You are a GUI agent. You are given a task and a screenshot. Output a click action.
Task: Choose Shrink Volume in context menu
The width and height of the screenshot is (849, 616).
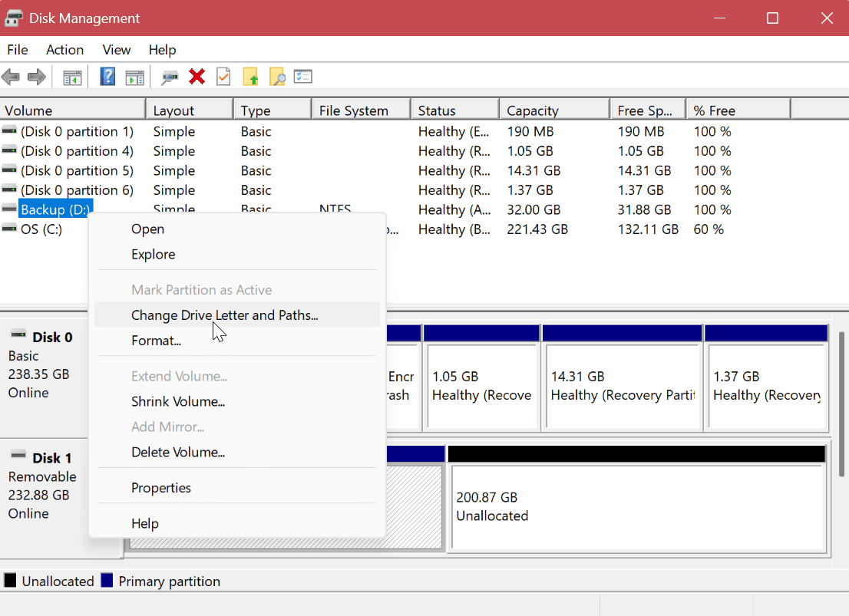177,401
